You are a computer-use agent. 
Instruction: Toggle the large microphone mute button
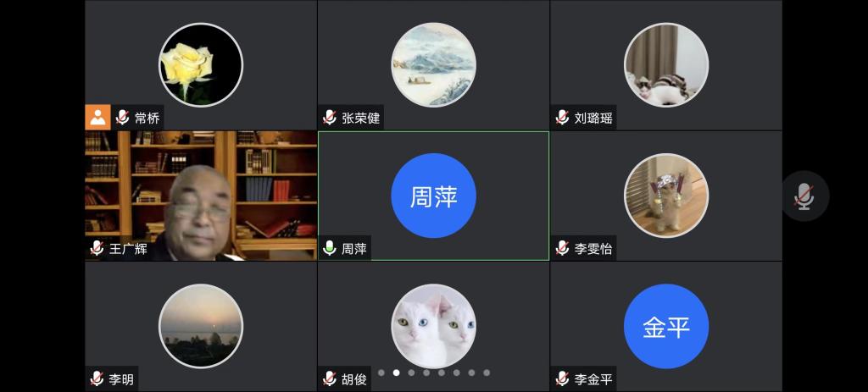click(x=805, y=196)
